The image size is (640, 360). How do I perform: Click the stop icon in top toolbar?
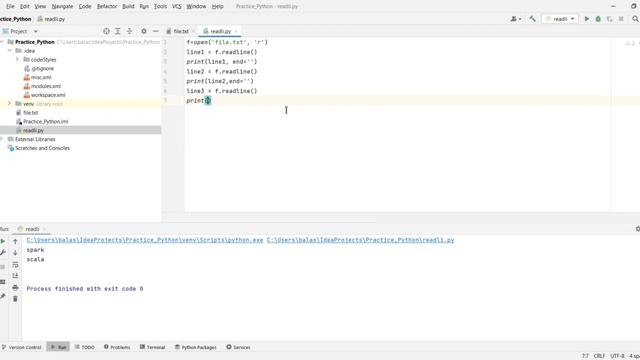[621, 19]
